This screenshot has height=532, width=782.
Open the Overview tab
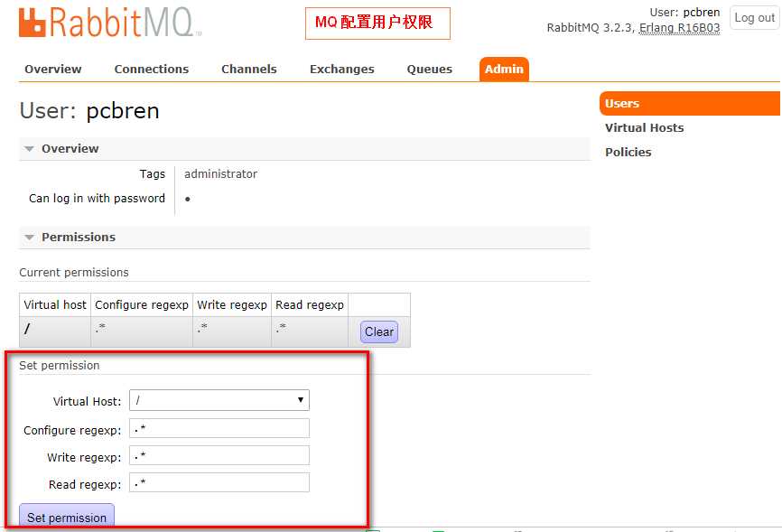(x=53, y=69)
